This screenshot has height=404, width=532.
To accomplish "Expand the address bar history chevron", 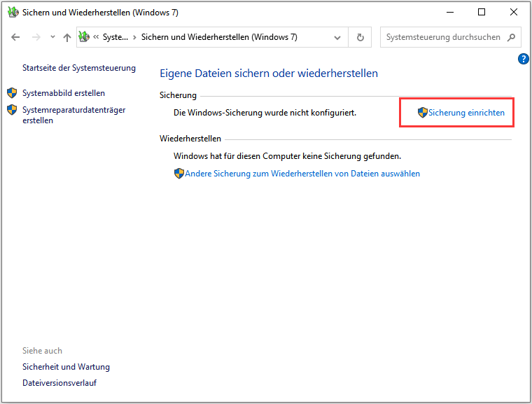I will point(337,37).
